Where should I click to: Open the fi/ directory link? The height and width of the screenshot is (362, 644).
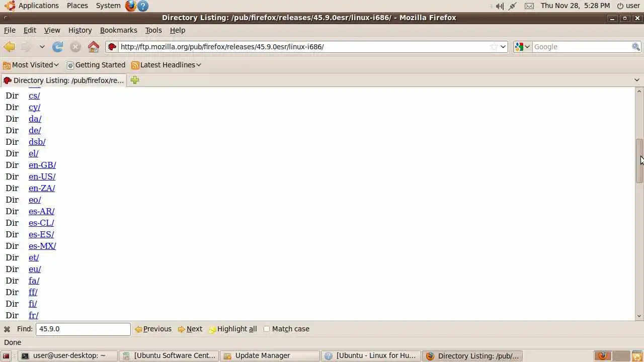[x=33, y=304]
